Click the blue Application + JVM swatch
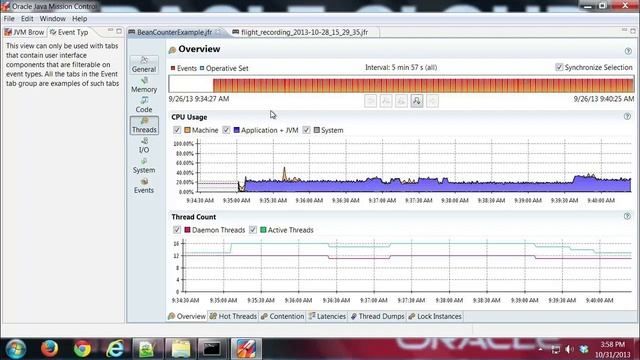This screenshot has width=640, height=360. [236, 130]
